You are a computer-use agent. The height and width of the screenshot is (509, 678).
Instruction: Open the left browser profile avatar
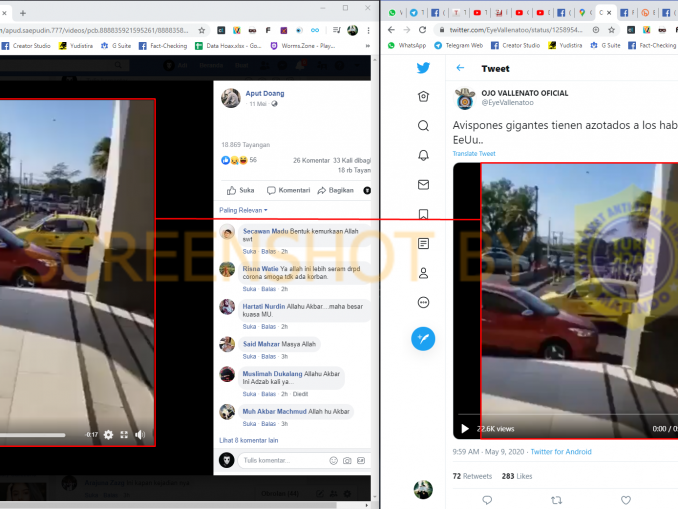point(352,30)
